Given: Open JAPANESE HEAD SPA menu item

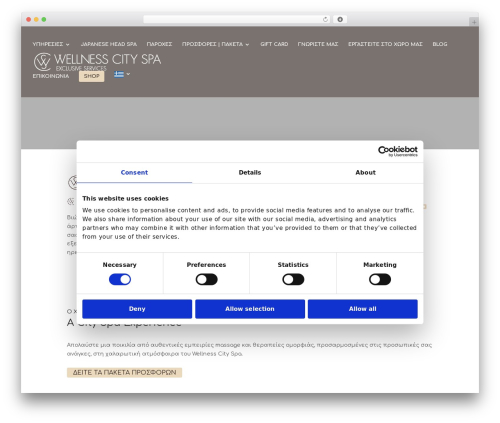Looking at the screenshot, I should click(109, 44).
